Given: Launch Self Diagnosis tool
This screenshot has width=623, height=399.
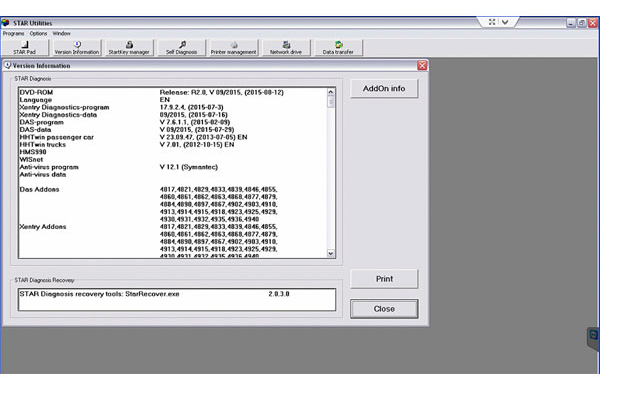Looking at the screenshot, I should pyautogui.click(x=182, y=47).
